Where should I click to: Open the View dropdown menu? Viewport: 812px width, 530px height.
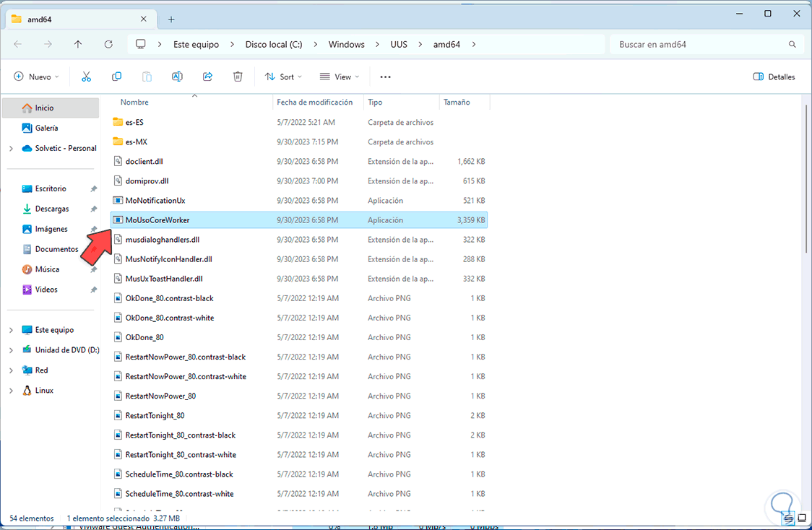[340, 77]
